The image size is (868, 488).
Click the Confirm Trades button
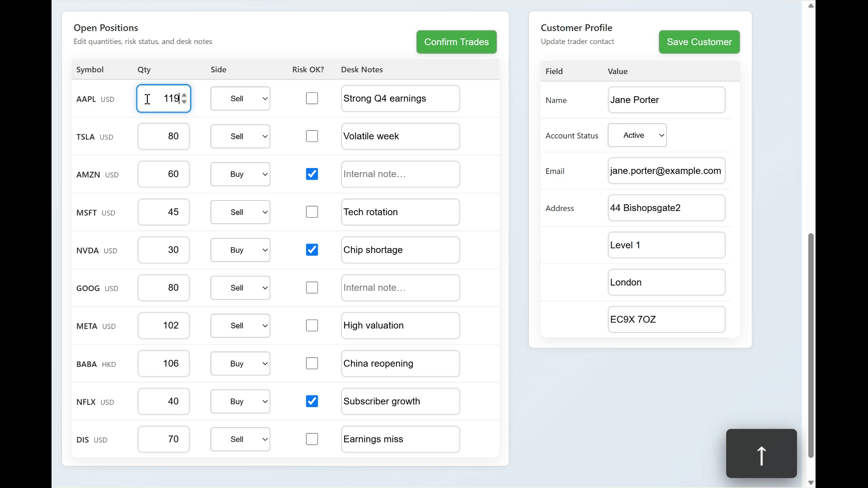pos(456,42)
